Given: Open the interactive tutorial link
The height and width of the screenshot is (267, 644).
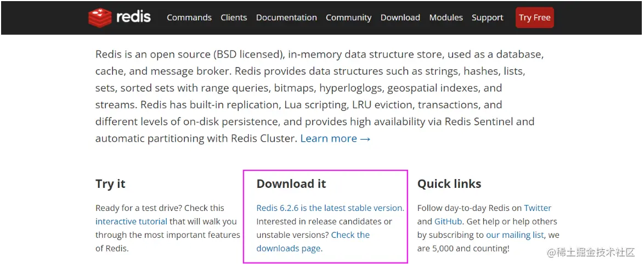Looking at the screenshot, I should coord(131,221).
